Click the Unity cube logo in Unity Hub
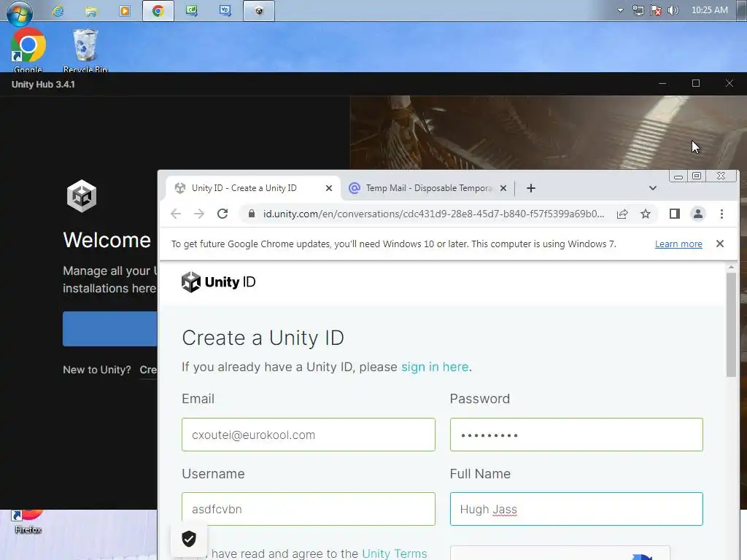 tap(82, 195)
